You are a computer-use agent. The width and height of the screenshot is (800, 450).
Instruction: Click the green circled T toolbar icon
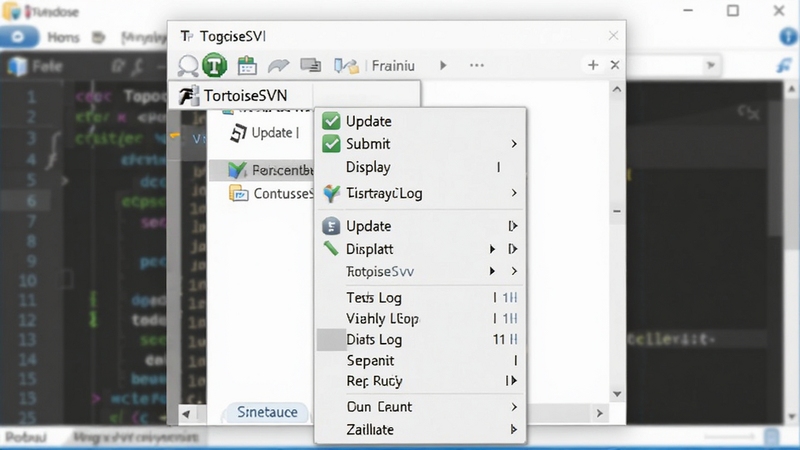click(214, 65)
